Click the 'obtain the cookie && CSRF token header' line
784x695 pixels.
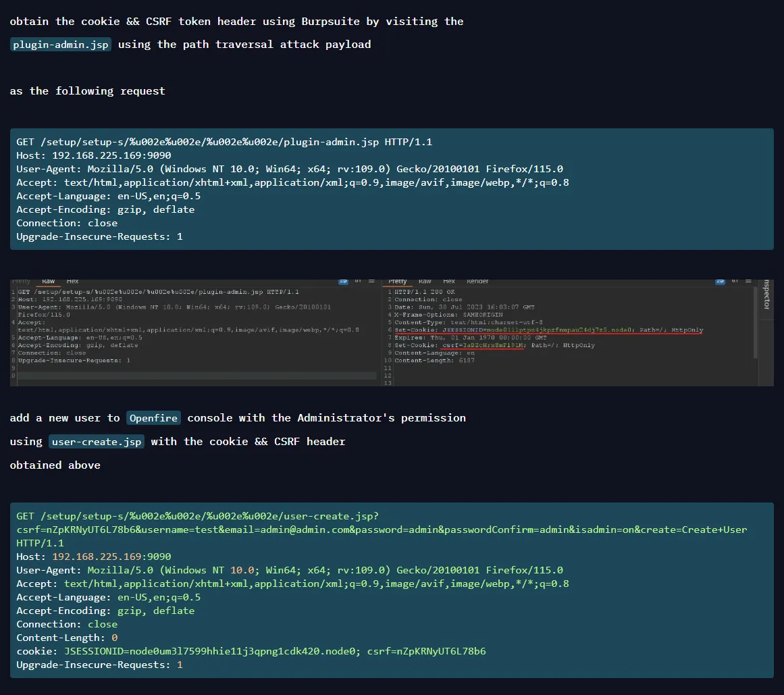click(236, 22)
